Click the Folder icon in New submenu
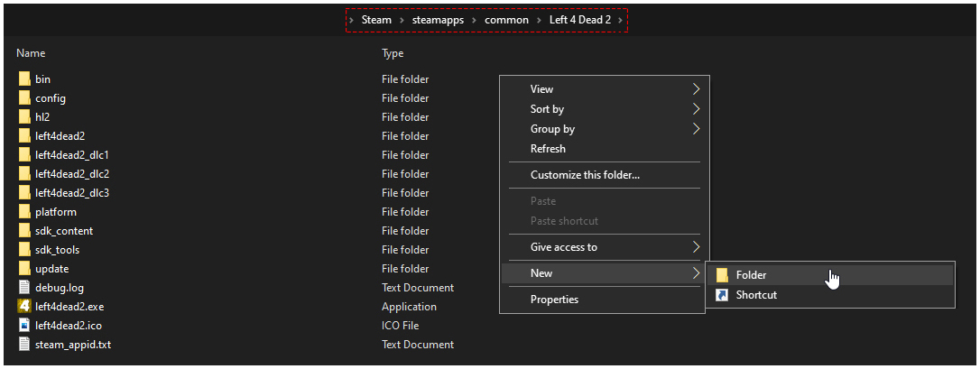980x369 pixels. tap(721, 274)
